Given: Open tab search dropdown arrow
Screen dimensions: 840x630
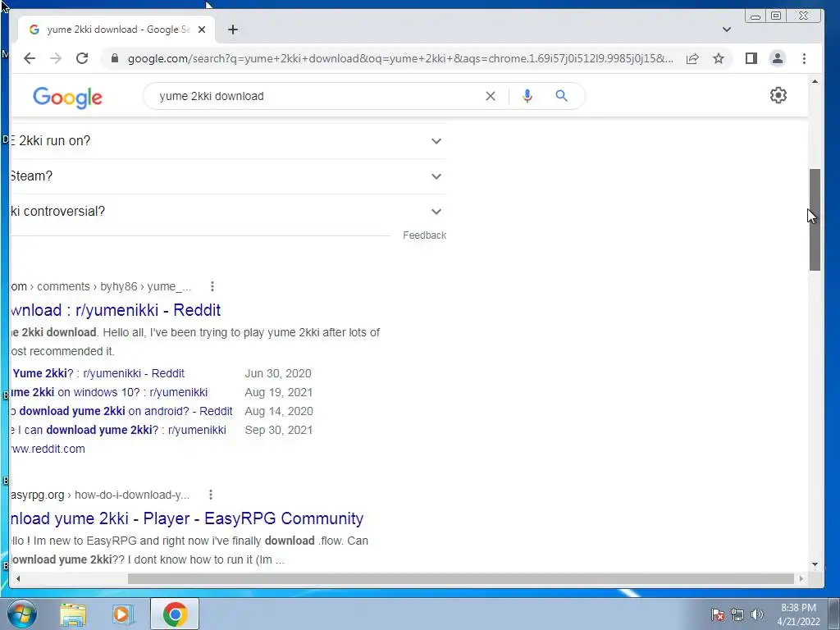Looking at the screenshot, I should click(727, 30).
